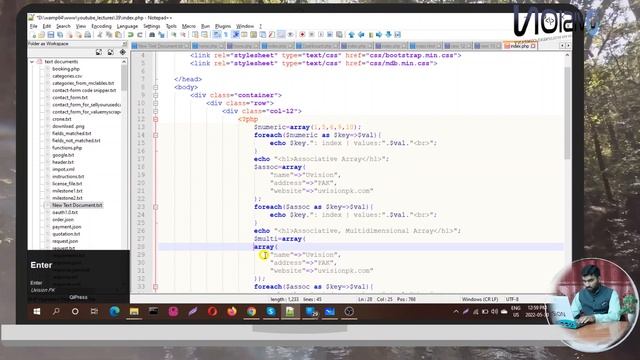Toggle Word Wrap in the toolbar
Image resolution: width=640 pixels, height=360 pixels.
click(216, 35)
